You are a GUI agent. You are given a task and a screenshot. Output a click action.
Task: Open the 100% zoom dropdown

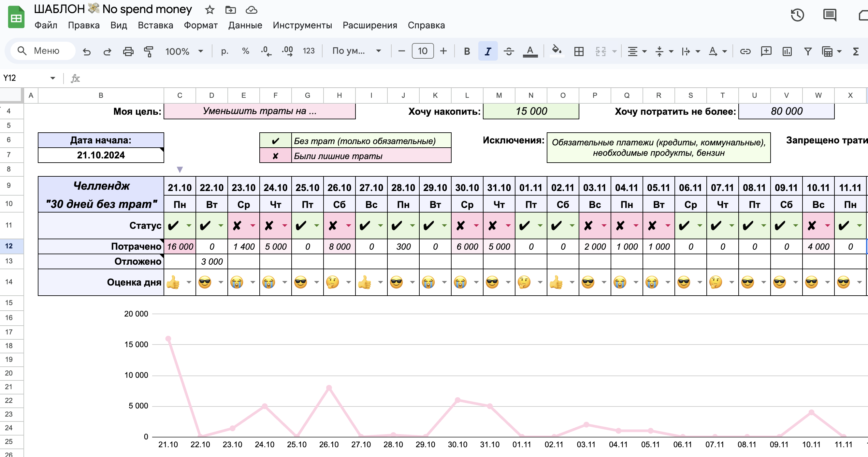pos(184,51)
